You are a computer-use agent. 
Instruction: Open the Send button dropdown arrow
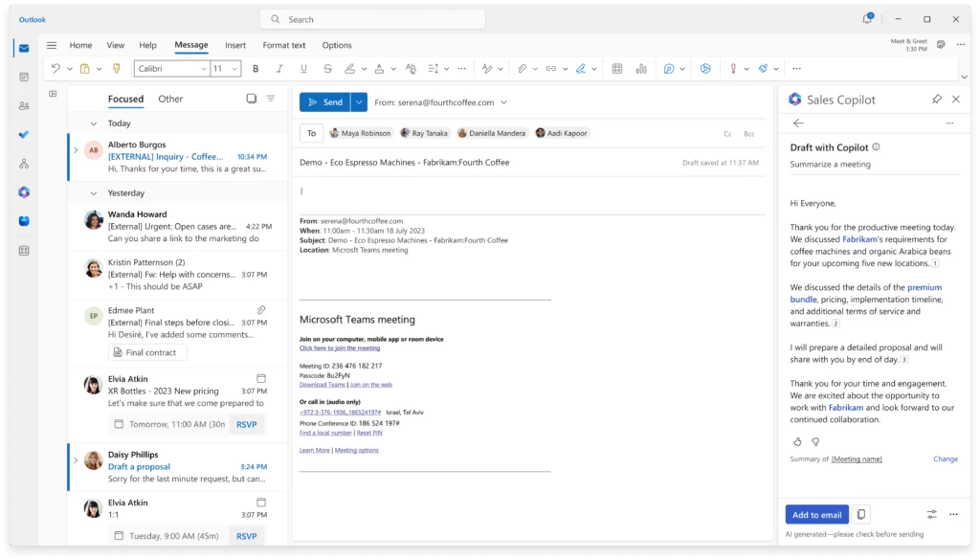tap(358, 101)
